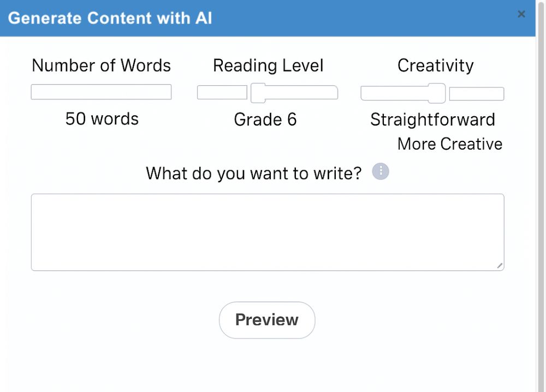Viewport: 546px width, 392px height.
Task: Click the Creativity track right of the handle
Action: pyautogui.click(x=475, y=93)
